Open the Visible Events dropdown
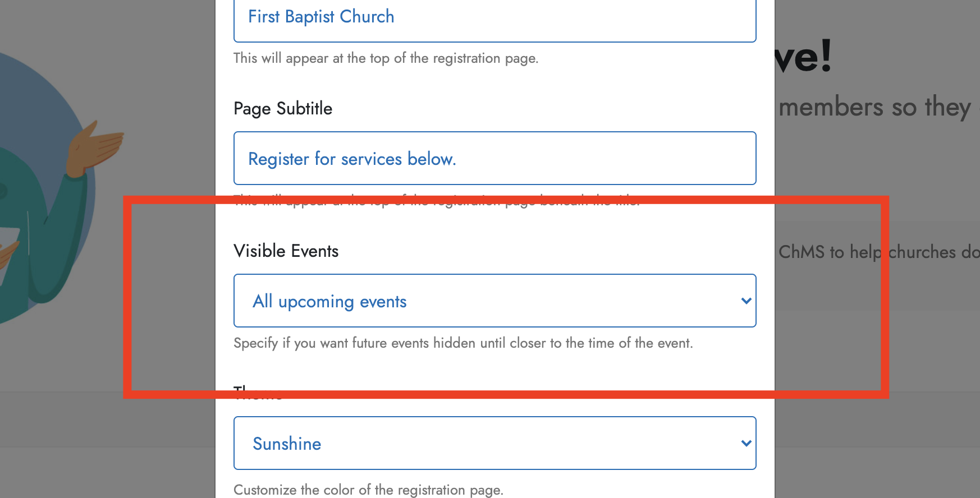The height and width of the screenshot is (498, 980). point(494,301)
